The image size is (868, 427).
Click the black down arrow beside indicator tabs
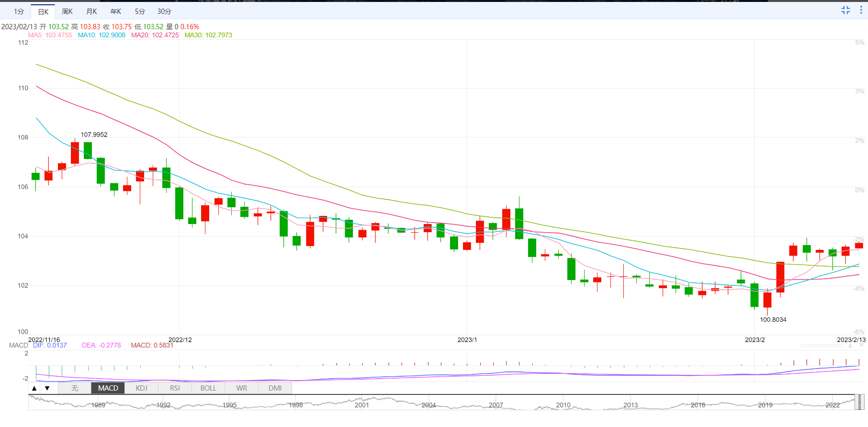point(47,388)
